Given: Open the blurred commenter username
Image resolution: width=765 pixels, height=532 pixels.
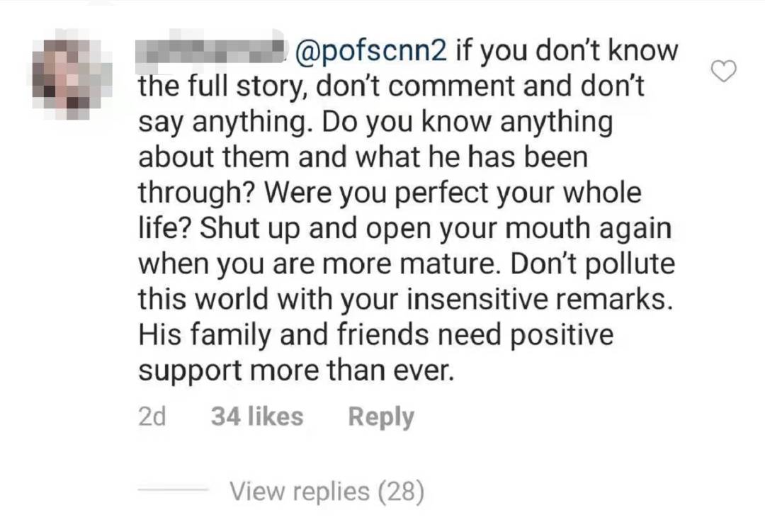Looking at the screenshot, I should pyautogui.click(x=210, y=51).
